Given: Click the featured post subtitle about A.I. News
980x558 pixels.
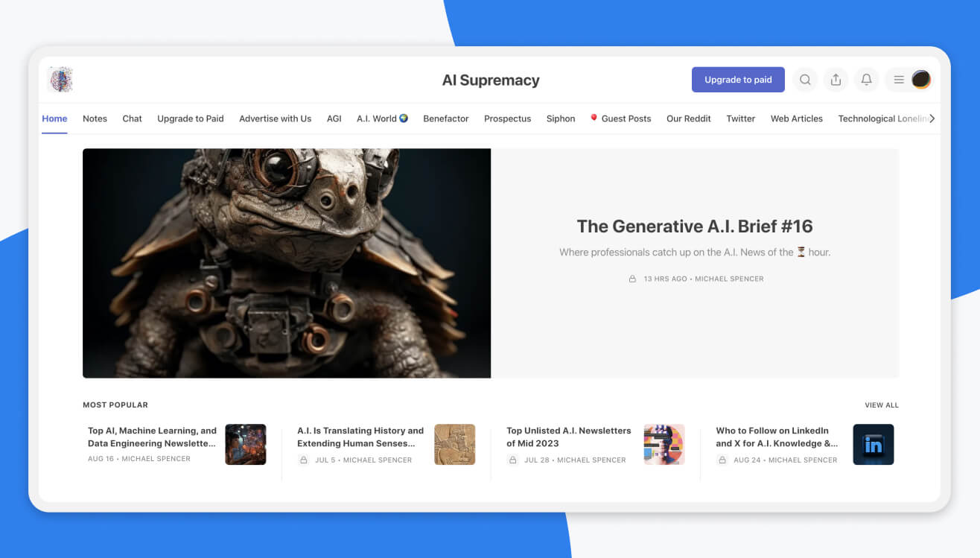Looking at the screenshot, I should click(695, 253).
